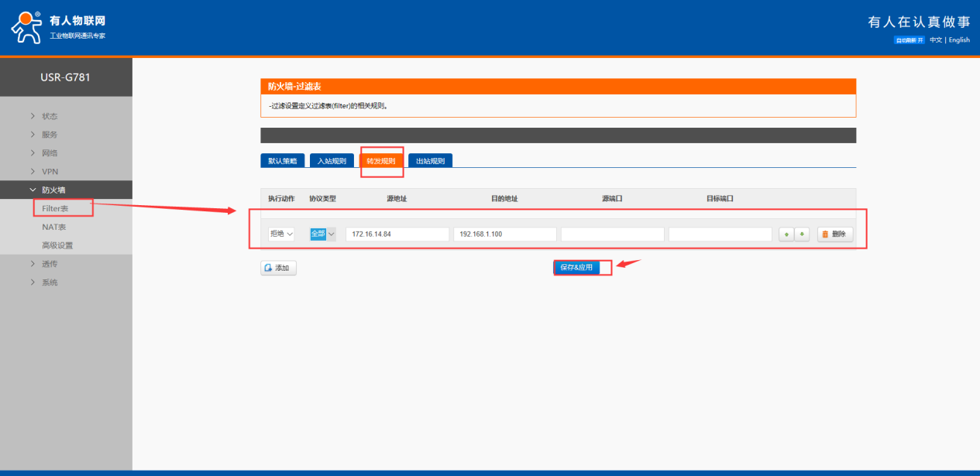Move the rule up with the first arrow
The image size is (980, 476).
click(787, 235)
